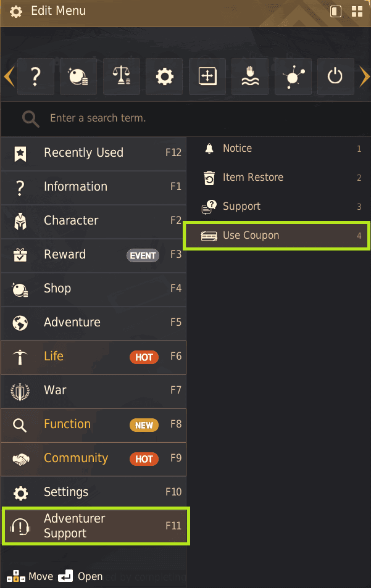Switch to grid layout view

point(357,11)
